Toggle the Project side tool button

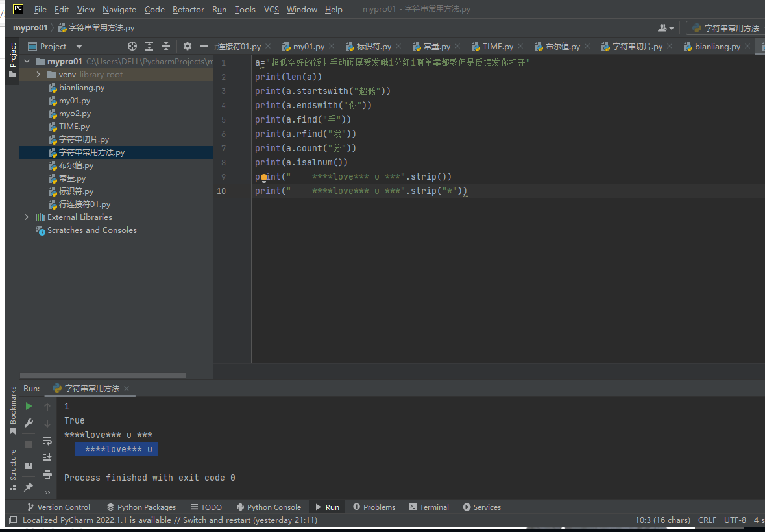[x=13, y=60]
